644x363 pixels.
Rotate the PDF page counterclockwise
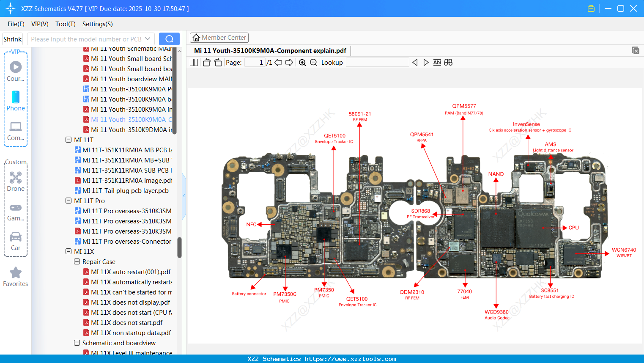pyautogui.click(x=206, y=62)
